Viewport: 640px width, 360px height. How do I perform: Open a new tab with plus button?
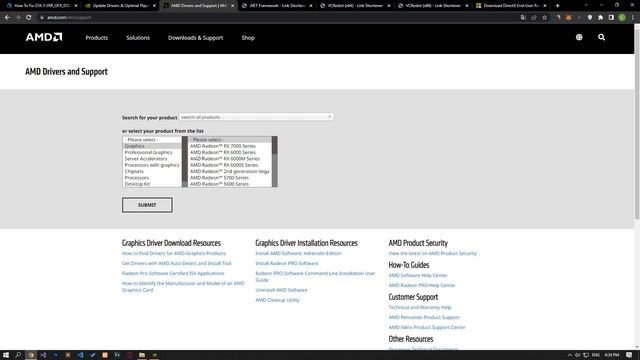pyautogui.click(x=558, y=6)
